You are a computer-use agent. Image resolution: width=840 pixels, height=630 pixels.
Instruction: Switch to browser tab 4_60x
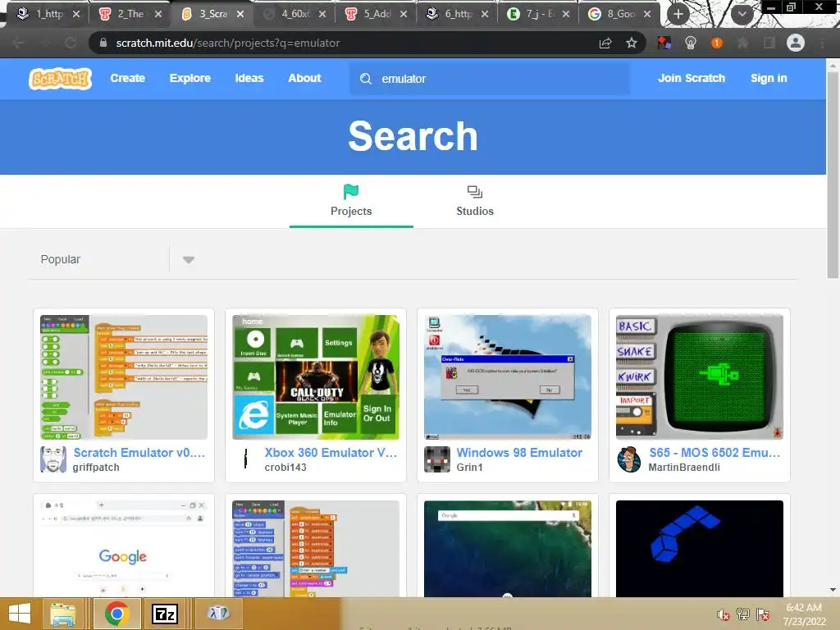coord(295,14)
